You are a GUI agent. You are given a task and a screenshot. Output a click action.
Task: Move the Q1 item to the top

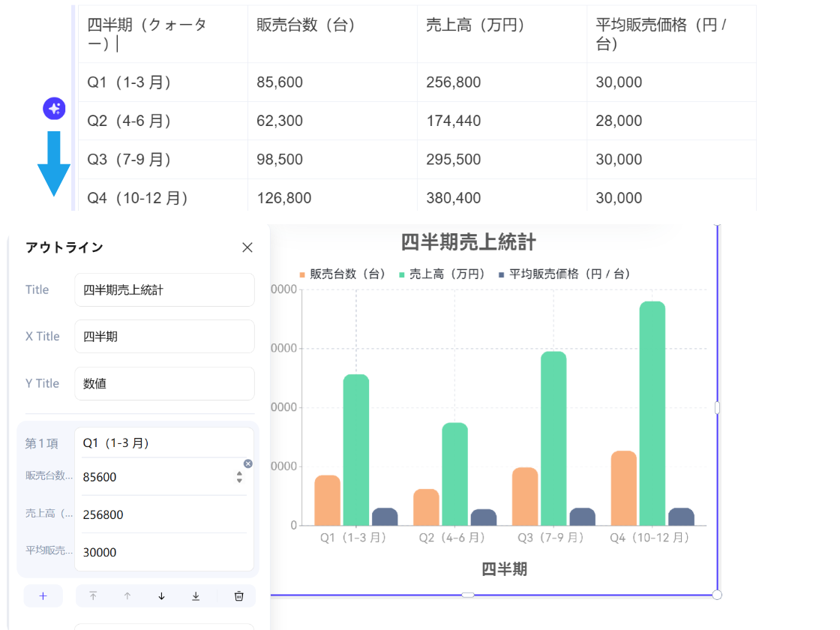pos(94,596)
